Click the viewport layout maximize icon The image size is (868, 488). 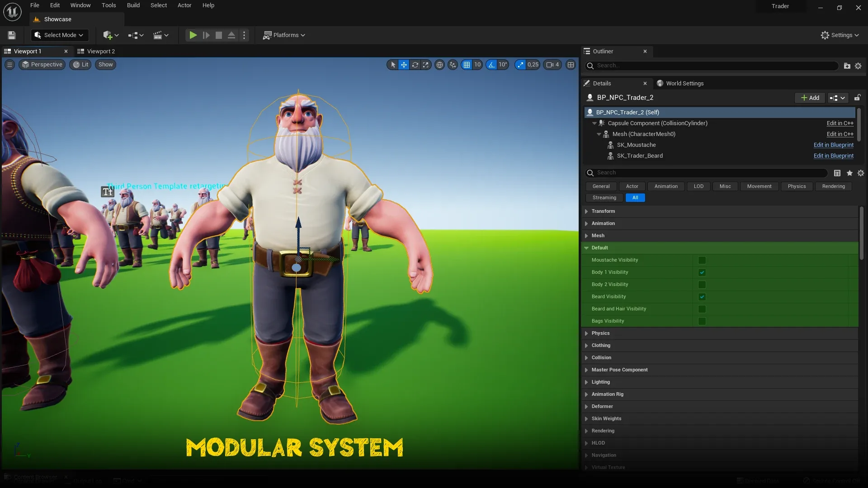click(571, 65)
